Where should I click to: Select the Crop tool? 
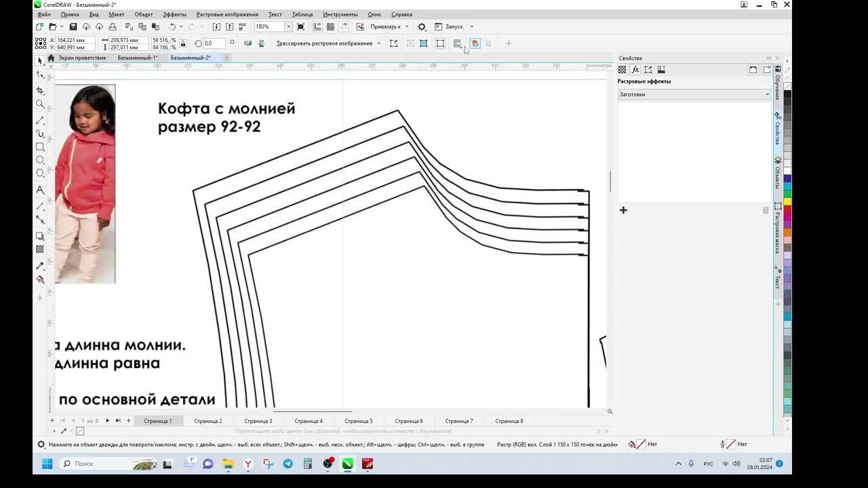point(40,90)
